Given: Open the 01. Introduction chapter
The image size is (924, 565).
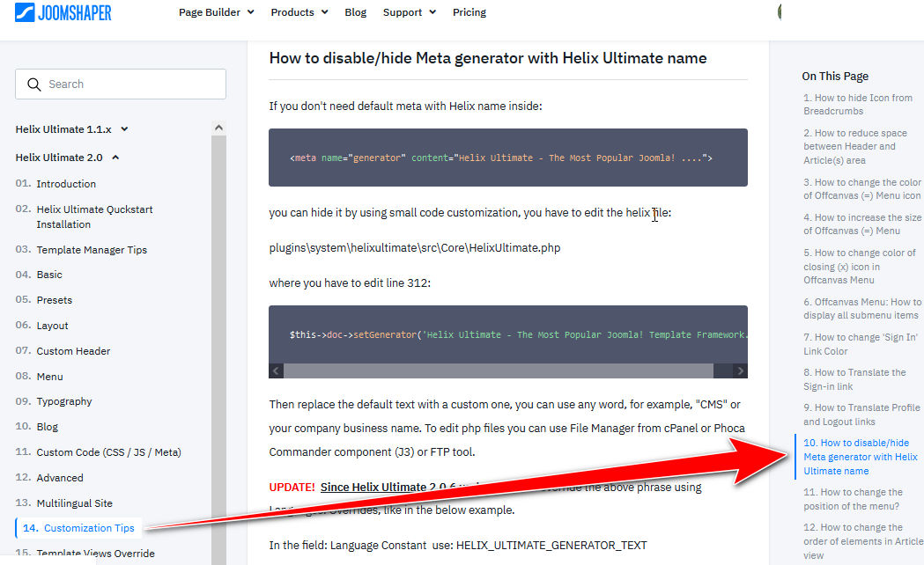Looking at the screenshot, I should [x=55, y=184].
